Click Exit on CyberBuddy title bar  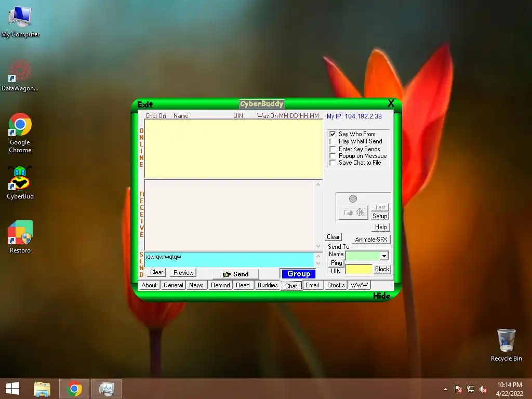coord(145,104)
